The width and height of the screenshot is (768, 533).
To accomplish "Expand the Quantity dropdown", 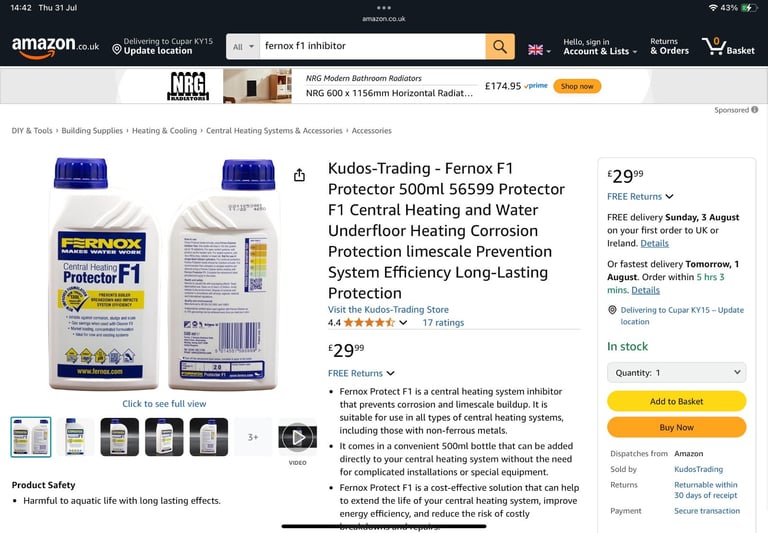I will 676,372.
